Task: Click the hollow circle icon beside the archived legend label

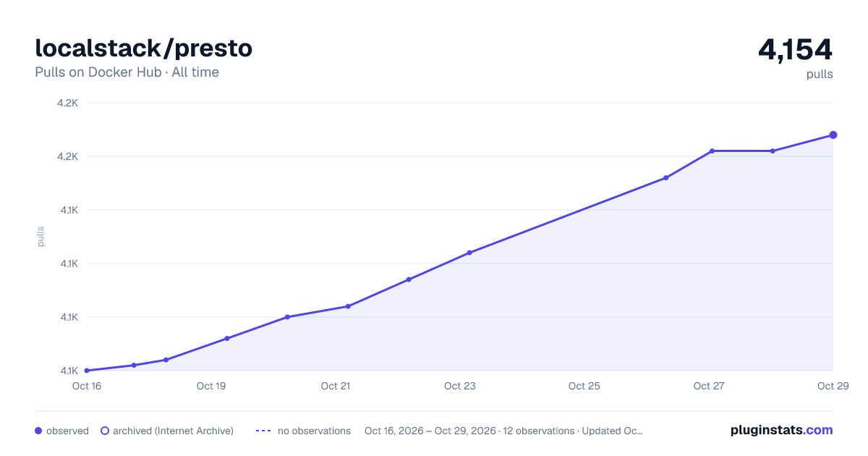Action: pyautogui.click(x=105, y=431)
